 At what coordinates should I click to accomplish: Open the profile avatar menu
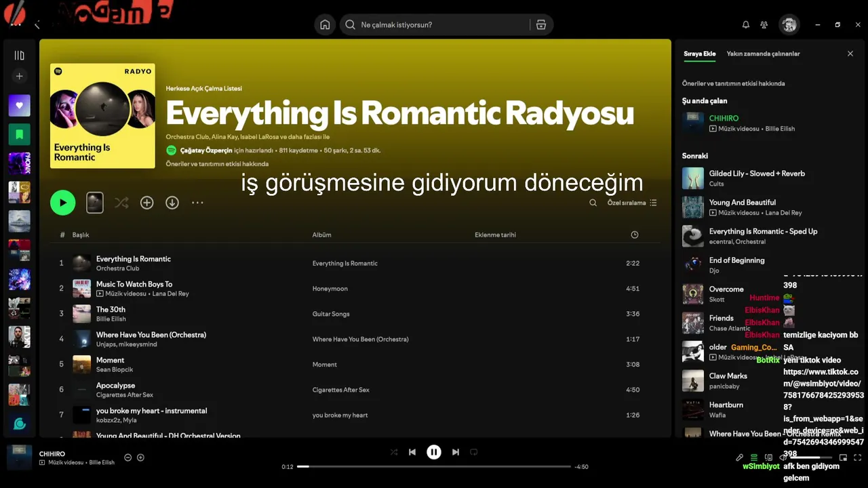pyautogui.click(x=789, y=25)
